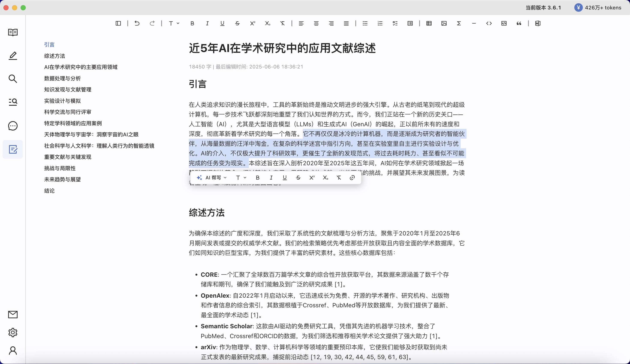Image resolution: width=630 pixels, height=364 pixels.
Task: Open the book reader sidebar icon
Action: pyautogui.click(x=13, y=32)
